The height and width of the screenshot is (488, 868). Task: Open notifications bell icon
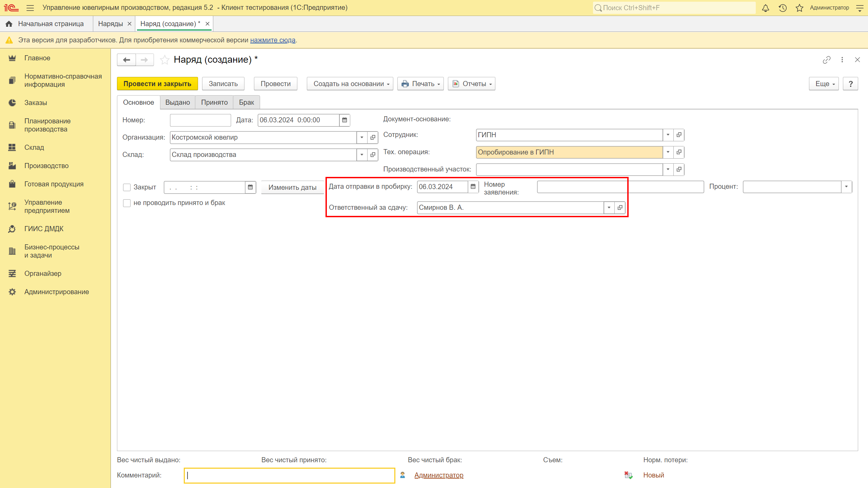(x=765, y=8)
